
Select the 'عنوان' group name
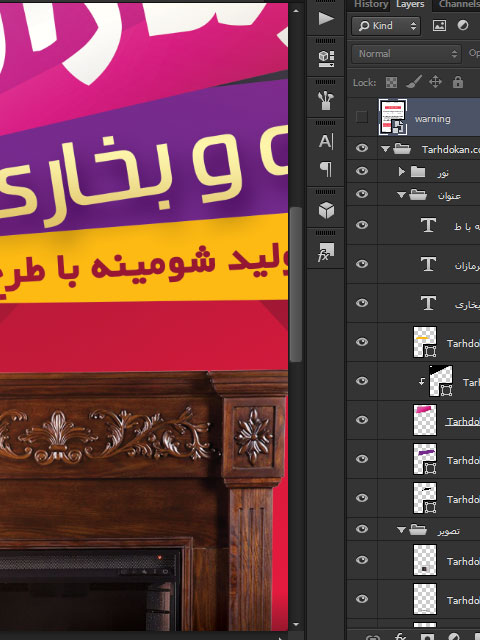[449, 196]
